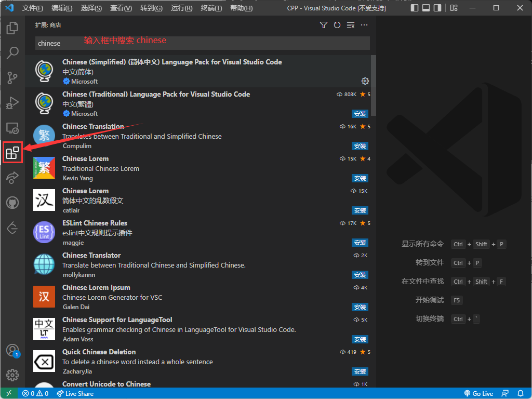Install Chinese Translation by Compulim

click(x=360, y=146)
